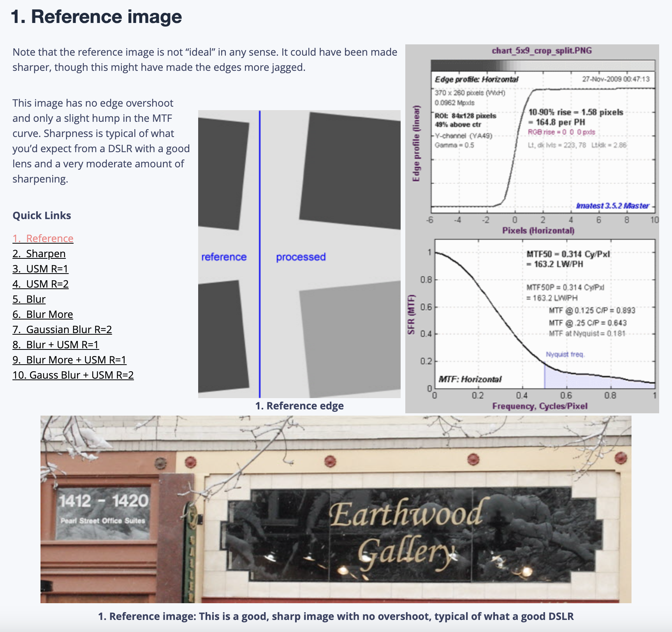Select the "4. USM R=2" link

tap(40, 284)
